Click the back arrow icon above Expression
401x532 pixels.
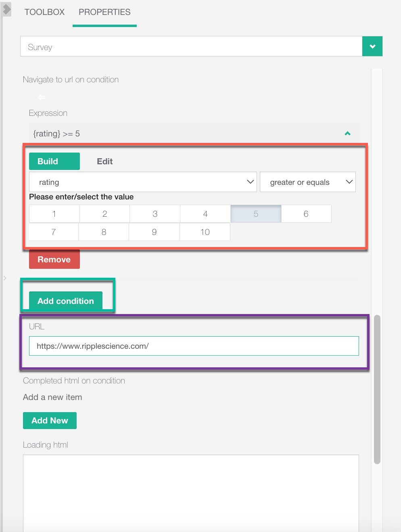tap(42, 97)
